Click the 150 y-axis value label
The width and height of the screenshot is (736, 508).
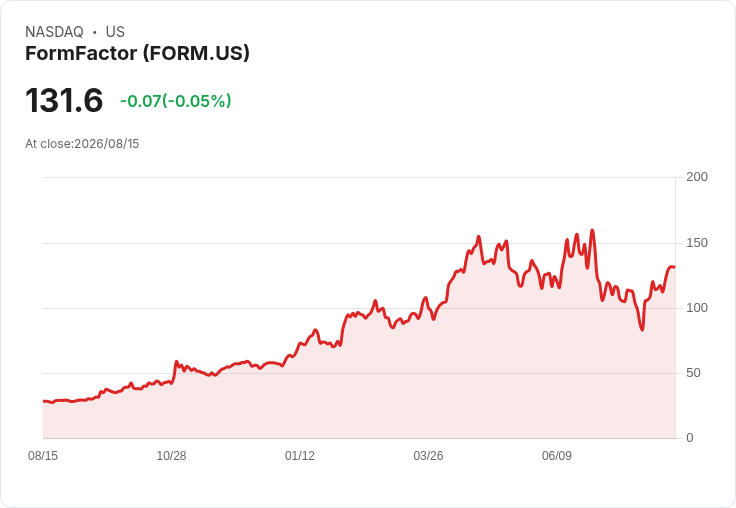(x=697, y=243)
